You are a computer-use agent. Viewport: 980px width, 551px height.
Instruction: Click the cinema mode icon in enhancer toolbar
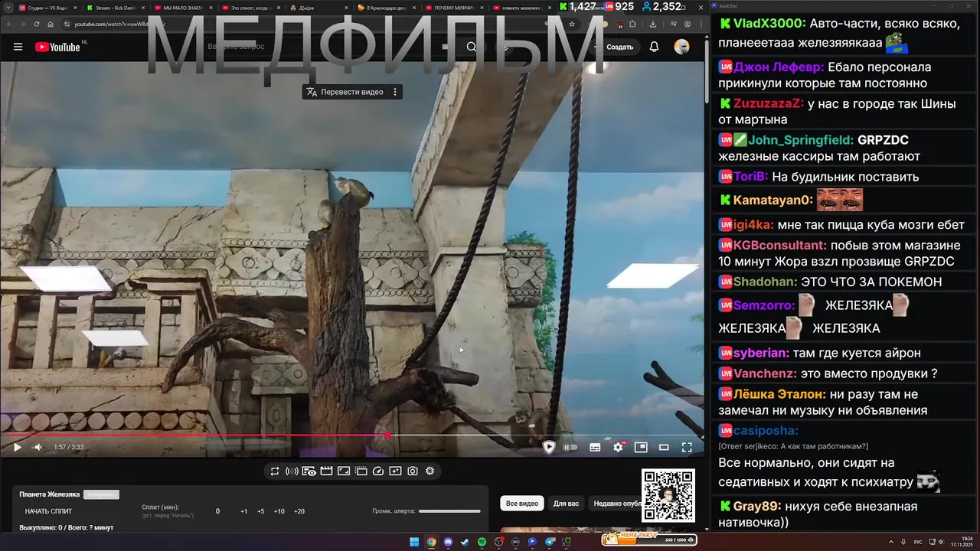pos(309,471)
